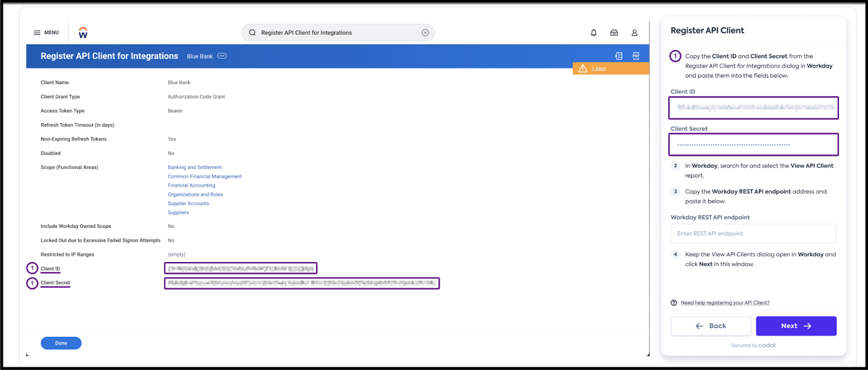868x370 pixels.
Task: Click the Blue Bank title in header
Action: [200, 56]
